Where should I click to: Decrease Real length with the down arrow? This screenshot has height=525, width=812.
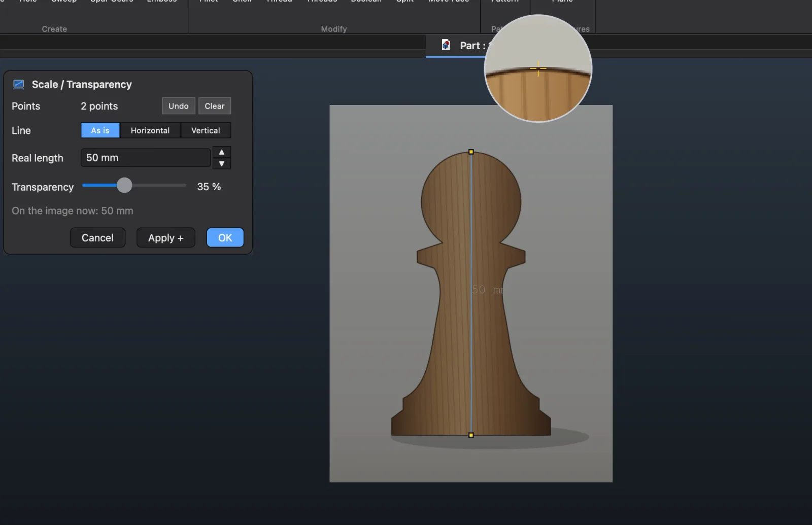pos(222,164)
